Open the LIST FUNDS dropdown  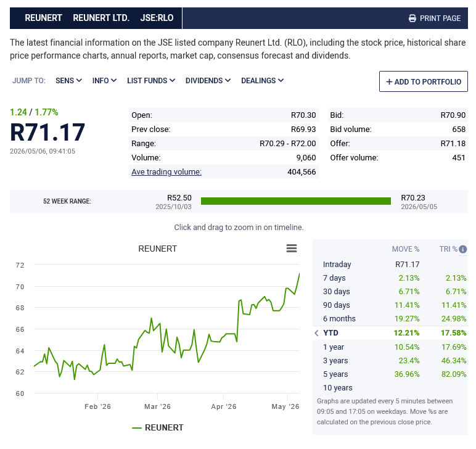point(151,80)
